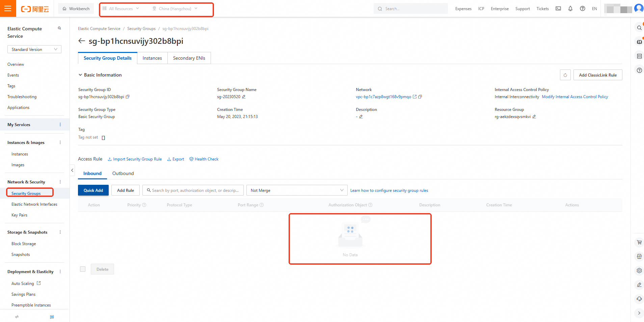Screen dimensions: 644x322
Task: Open the hamburger main menu
Action: click(x=8, y=8)
